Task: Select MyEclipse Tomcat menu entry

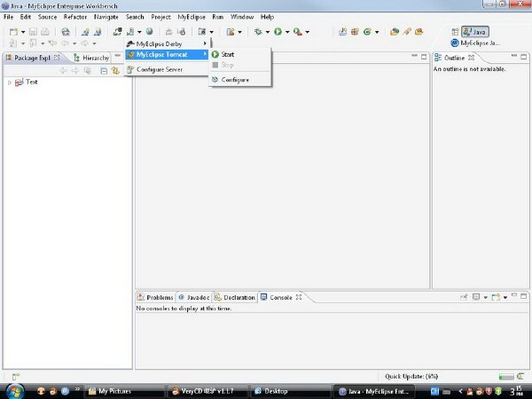Action: (x=167, y=54)
